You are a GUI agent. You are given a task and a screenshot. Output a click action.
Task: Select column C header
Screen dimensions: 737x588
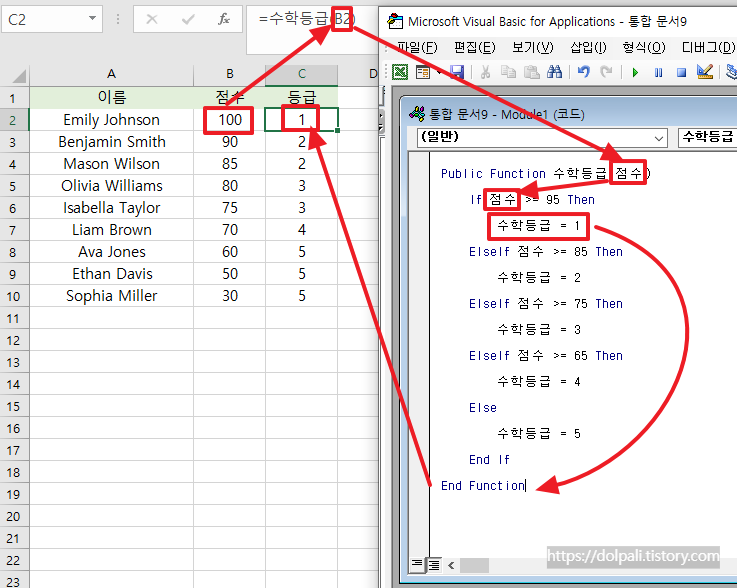pyautogui.click(x=301, y=74)
